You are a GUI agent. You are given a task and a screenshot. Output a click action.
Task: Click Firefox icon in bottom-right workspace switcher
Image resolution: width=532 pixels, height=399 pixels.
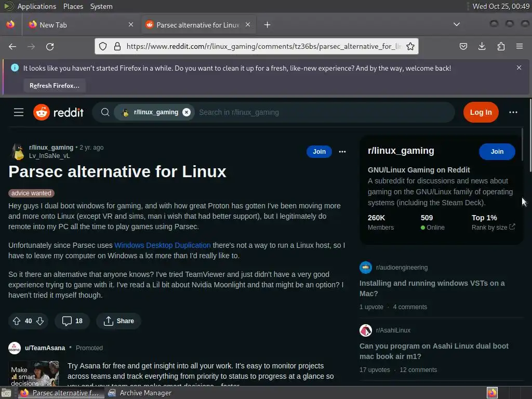pos(492,393)
